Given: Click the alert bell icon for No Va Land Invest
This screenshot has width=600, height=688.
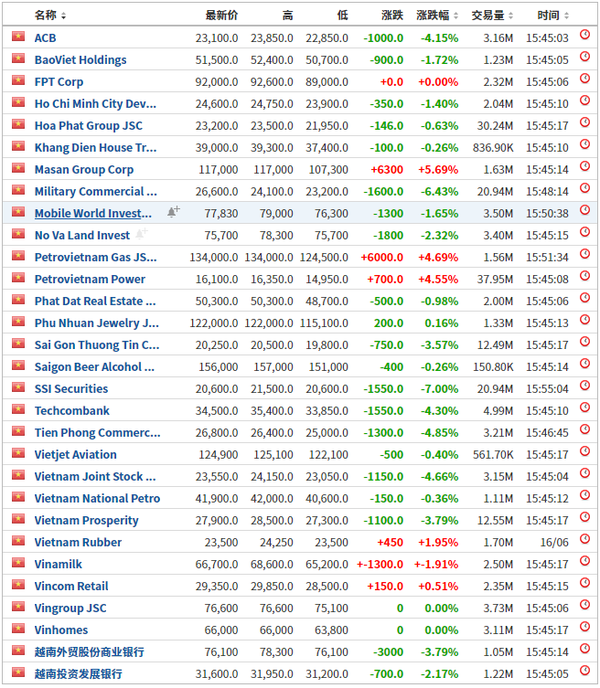Looking at the screenshot, I should [x=141, y=234].
